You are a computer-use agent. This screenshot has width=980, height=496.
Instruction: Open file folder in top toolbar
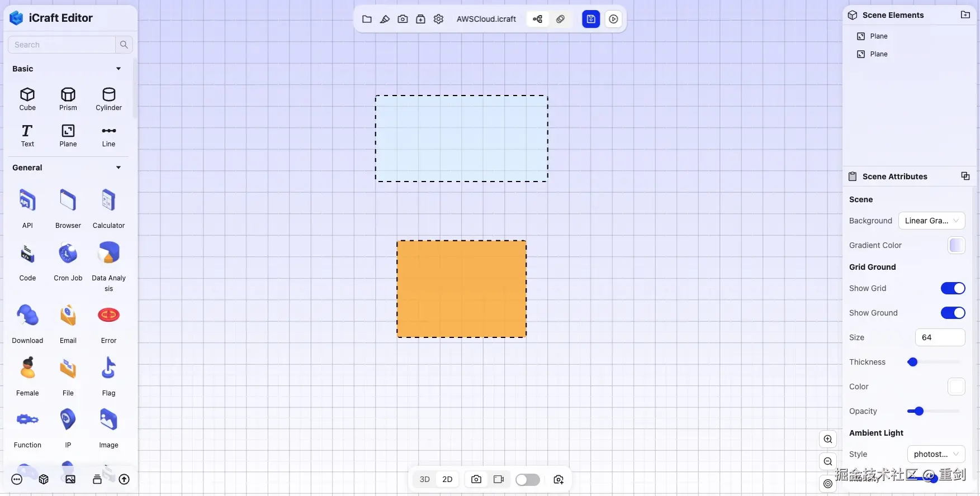pos(367,19)
